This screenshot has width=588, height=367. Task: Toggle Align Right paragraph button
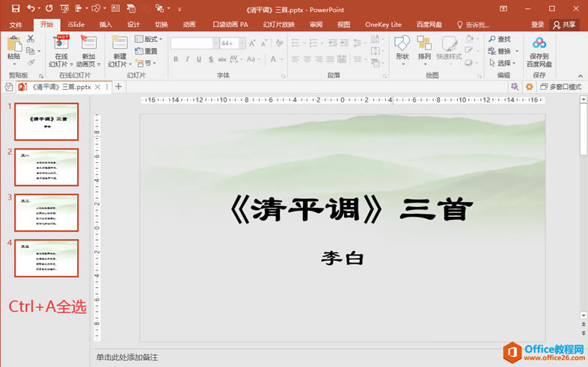(x=319, y=59)
